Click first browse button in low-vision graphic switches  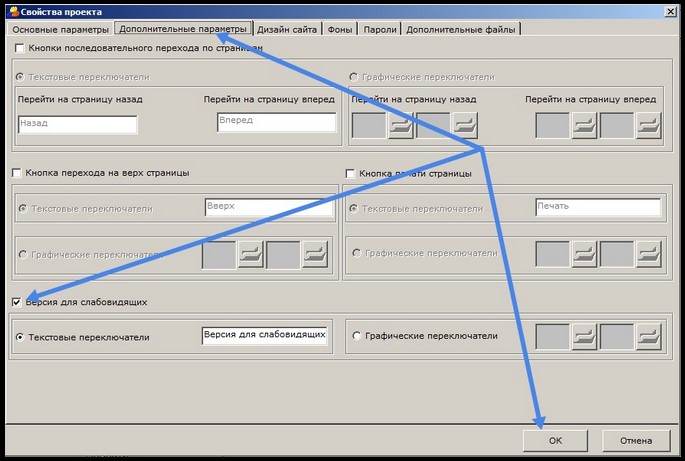pyautogui.click(x=584, y=337)
